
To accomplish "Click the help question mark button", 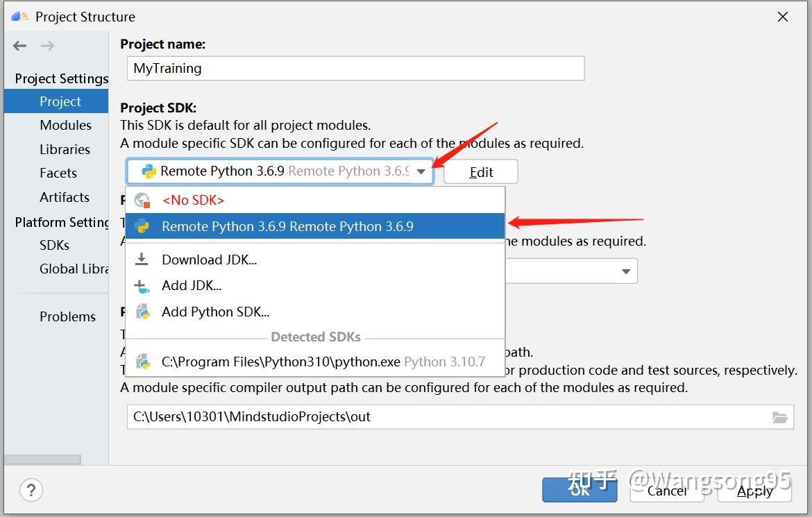I will 31,490.
